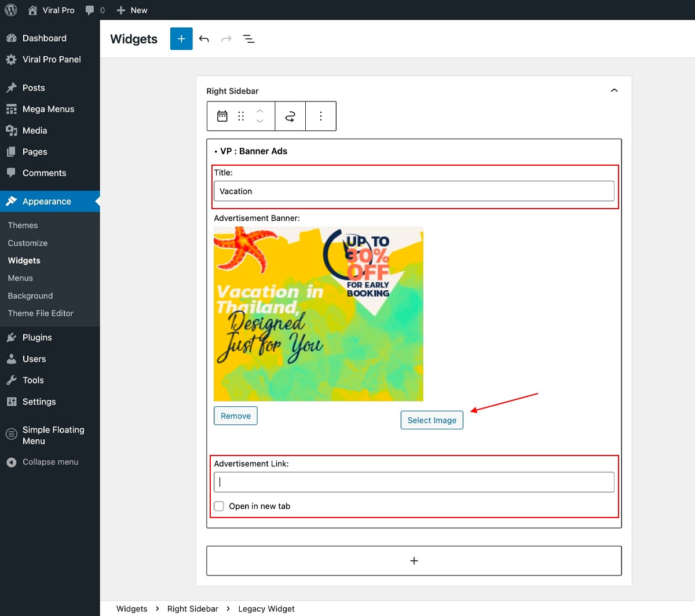Viewport: 695px width, 616px height.
Task: Move the widget block up
Action: pyautogui.click(x=260, y=111)
